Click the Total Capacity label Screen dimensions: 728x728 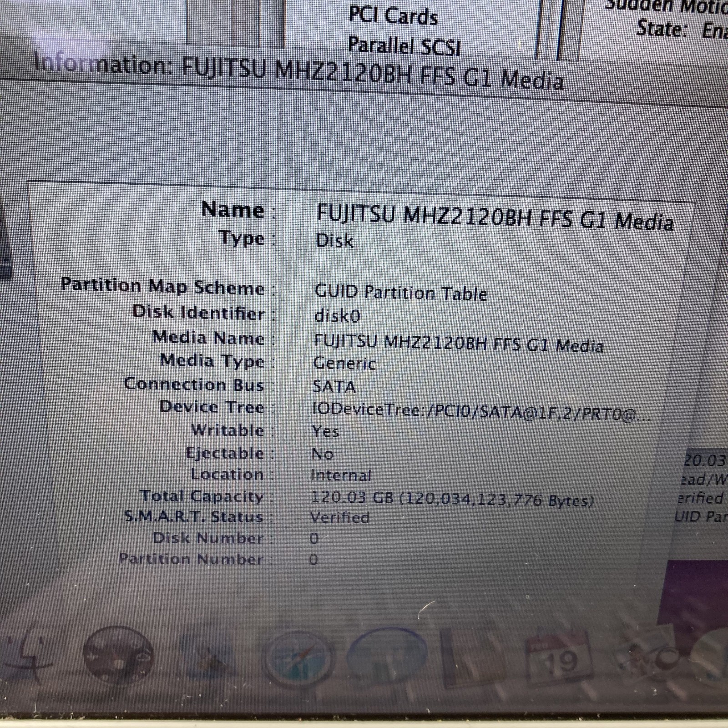tap(202, 496)
